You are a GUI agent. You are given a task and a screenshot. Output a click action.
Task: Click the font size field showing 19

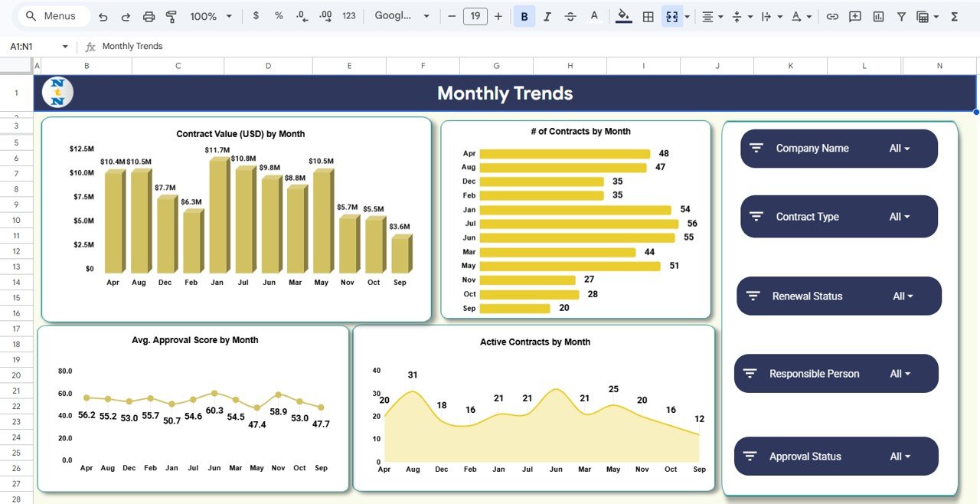tap(475, 15)
